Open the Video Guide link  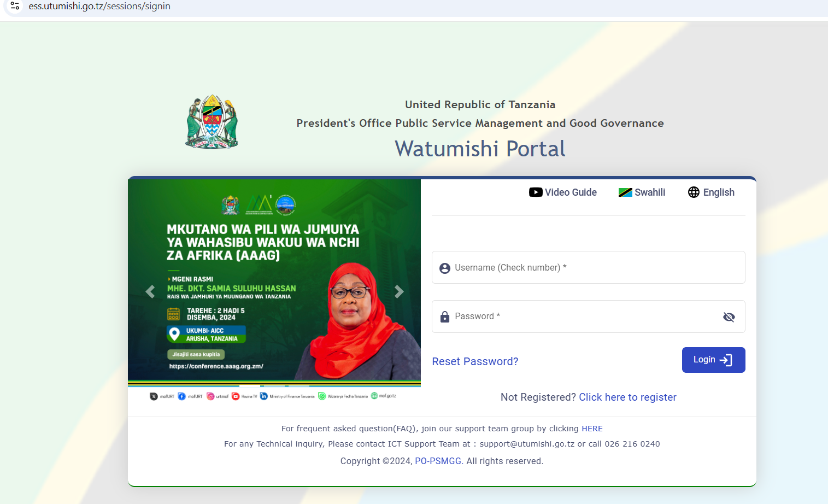pyautogui.click(x=563, y=192)
